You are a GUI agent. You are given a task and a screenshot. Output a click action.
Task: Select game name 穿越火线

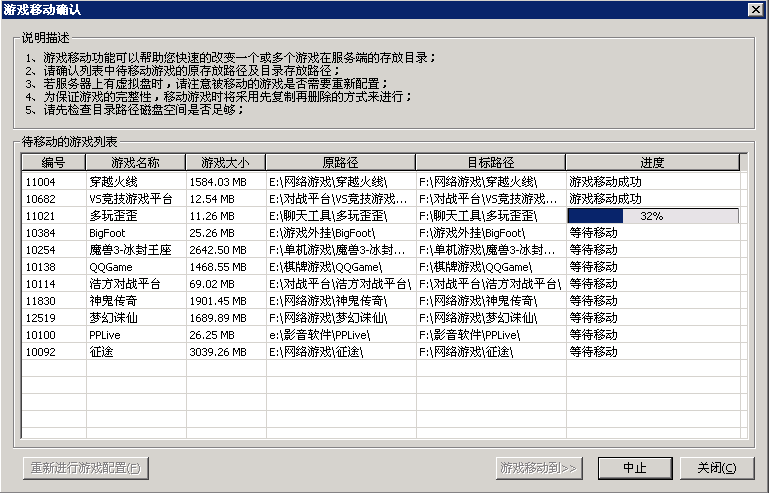point(113,182)
